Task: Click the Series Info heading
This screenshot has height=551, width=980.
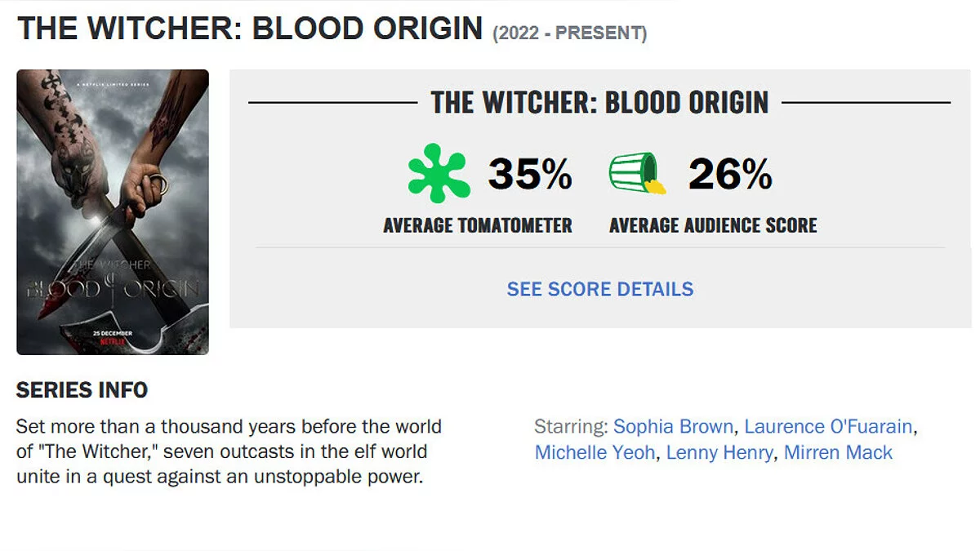Action: click(x=82, y=390)
